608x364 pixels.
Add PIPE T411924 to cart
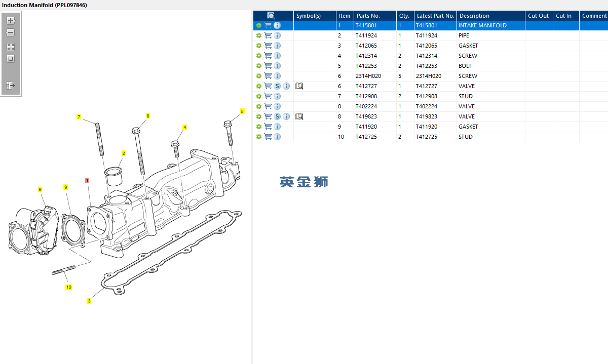coord(268,35)
